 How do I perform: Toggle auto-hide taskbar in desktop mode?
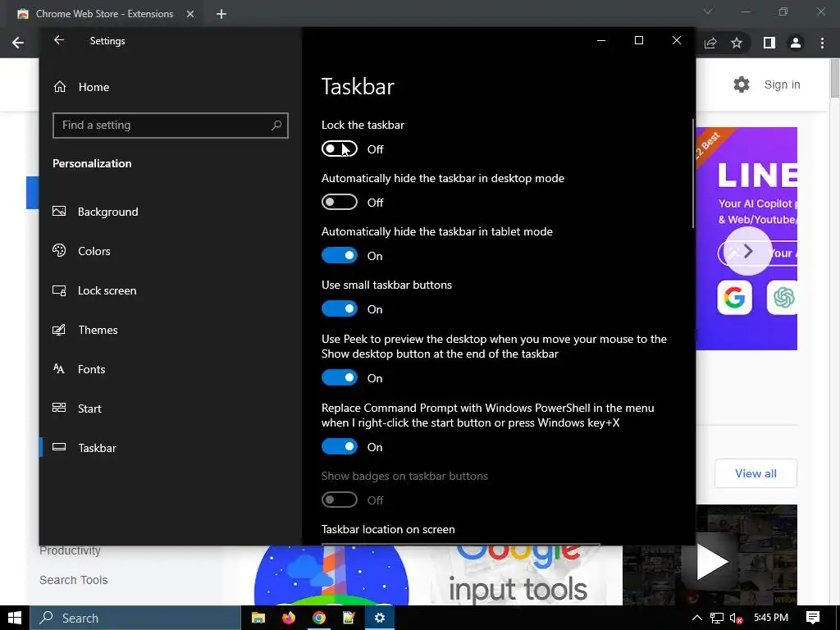[339, 202]
